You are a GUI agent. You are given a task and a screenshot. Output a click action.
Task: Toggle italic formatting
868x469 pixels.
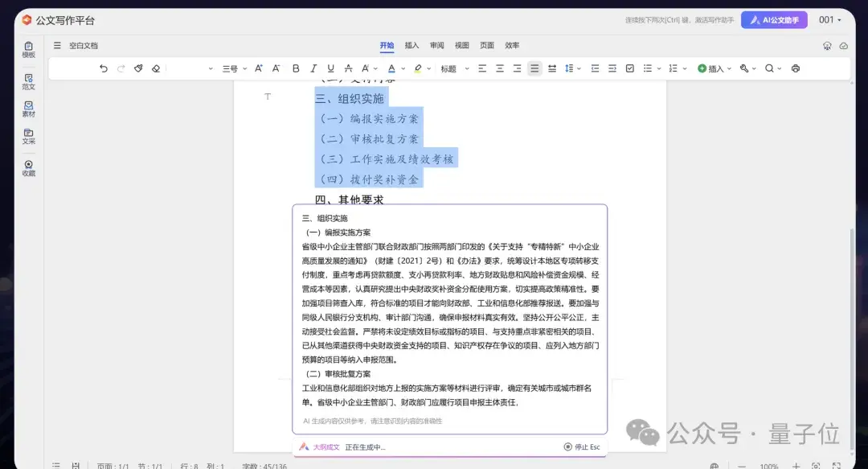coord(312,68)
